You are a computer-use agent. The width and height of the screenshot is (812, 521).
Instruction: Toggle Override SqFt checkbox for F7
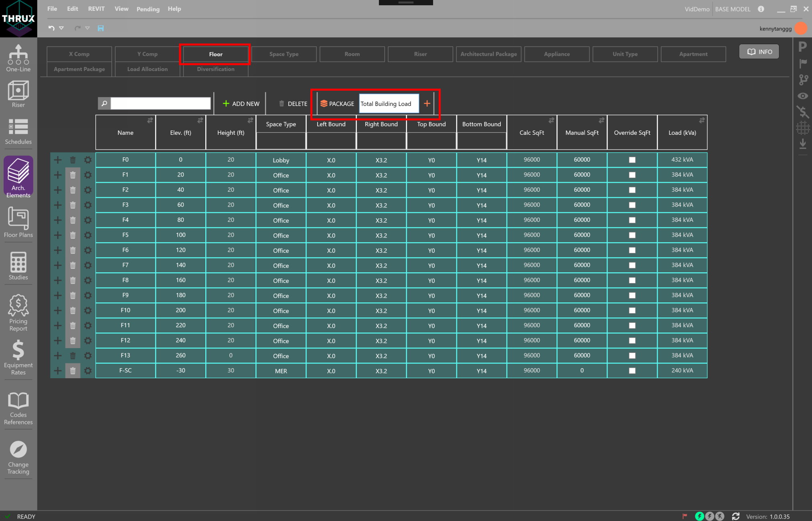(632, 265)
